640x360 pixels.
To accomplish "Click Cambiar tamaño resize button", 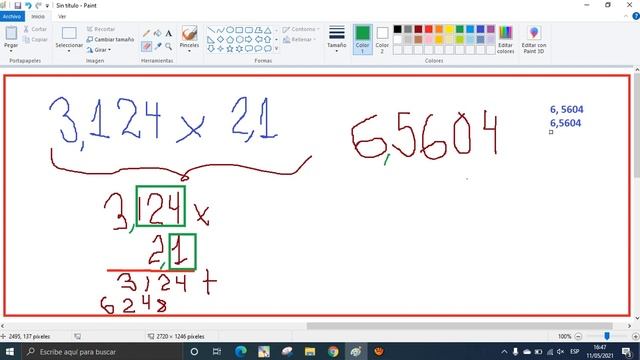I will tap(110, 40).
